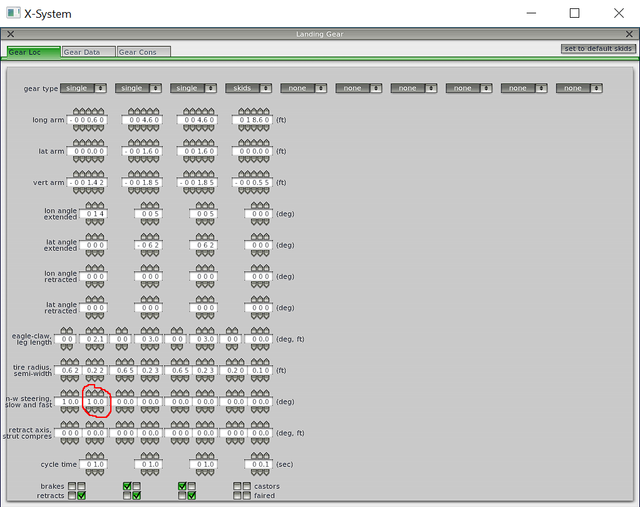This screenshot has width=640, height=507.
Task: Click the lon angle extended field showing 014
Action: point(94,214)
